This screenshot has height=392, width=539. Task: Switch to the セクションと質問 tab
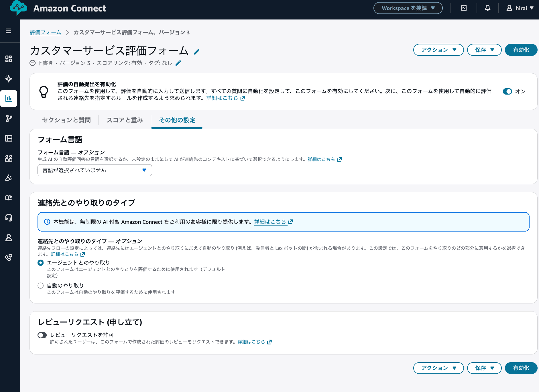66,120
